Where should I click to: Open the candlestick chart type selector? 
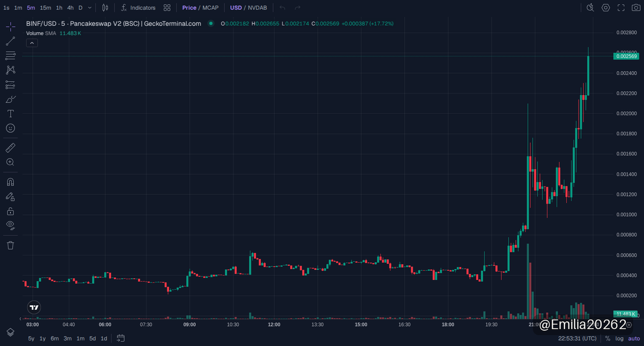click(105, 8)
